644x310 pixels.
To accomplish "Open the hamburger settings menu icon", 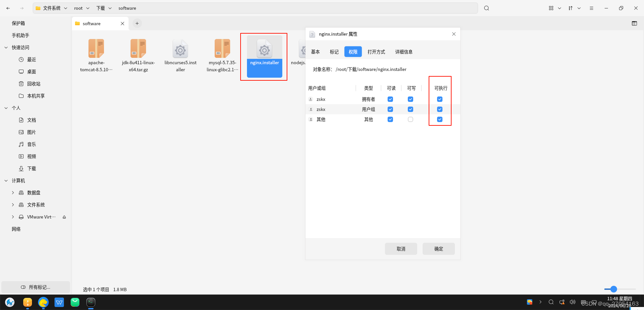I will click(592, 8).
